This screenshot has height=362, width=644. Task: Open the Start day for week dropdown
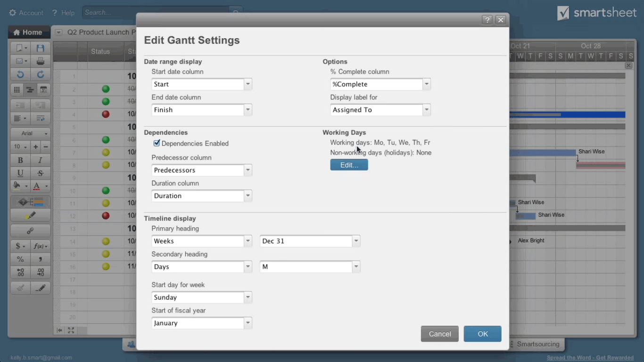point(248,298)
